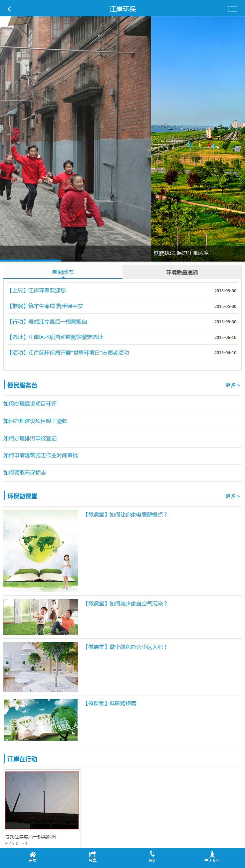
Task: Click the 环保微课堂 section heading
Action: [22, 496]
